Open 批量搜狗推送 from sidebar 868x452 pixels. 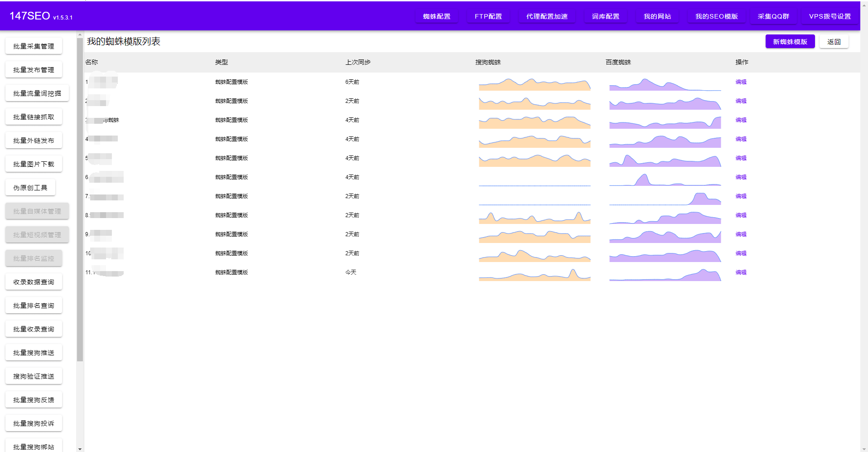(x=34, y=353)
